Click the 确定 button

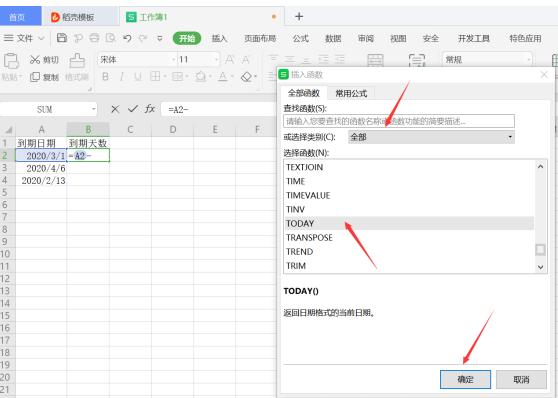[465, 379]
